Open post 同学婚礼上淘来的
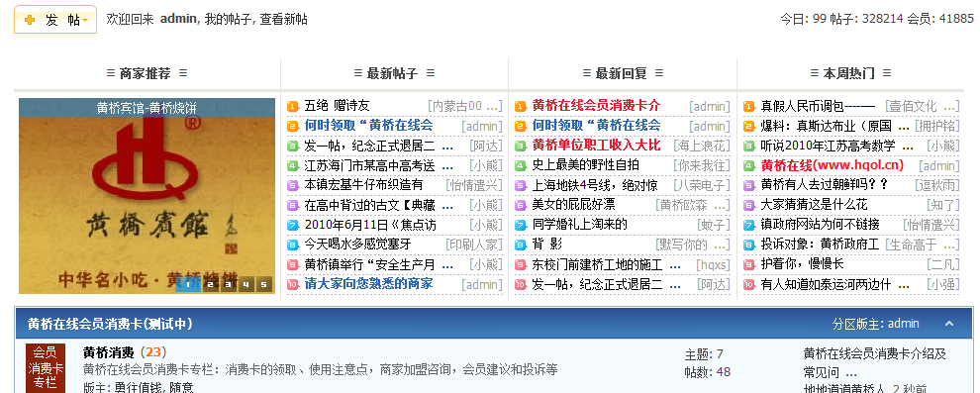980x393 pixels. coord(579,224)
